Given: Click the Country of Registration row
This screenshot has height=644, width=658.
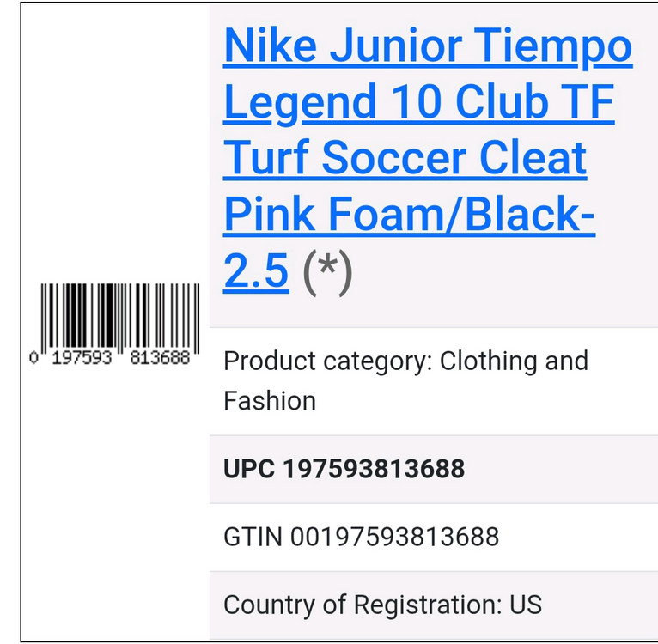Looking at the screenshot, I should coord(382,604).
